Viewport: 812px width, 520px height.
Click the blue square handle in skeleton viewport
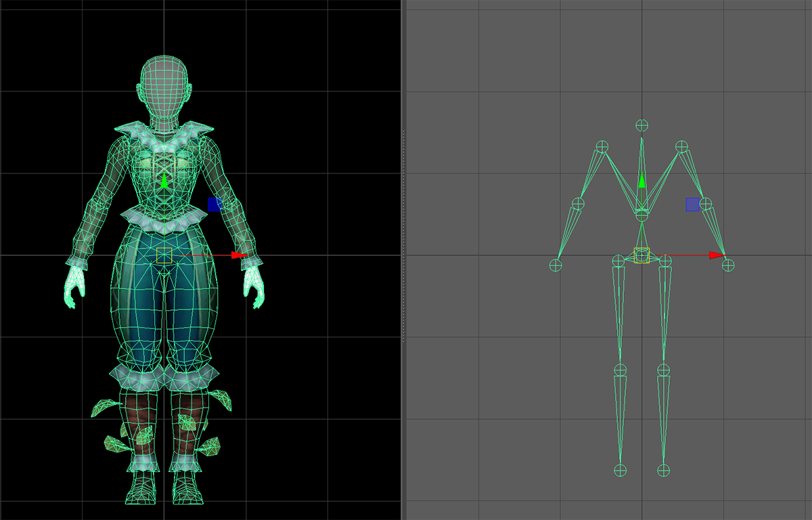click(692, 204)
